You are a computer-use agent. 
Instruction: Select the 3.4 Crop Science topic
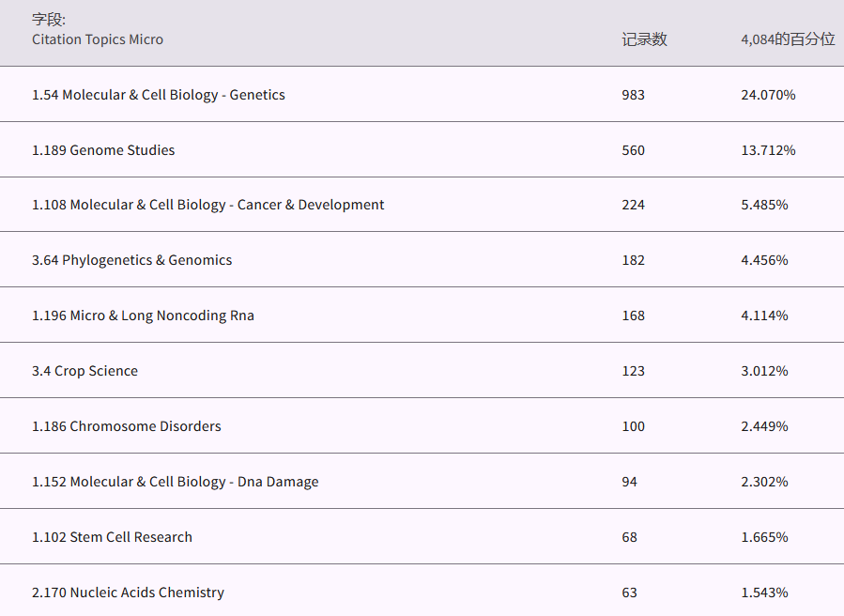point(84,371)
